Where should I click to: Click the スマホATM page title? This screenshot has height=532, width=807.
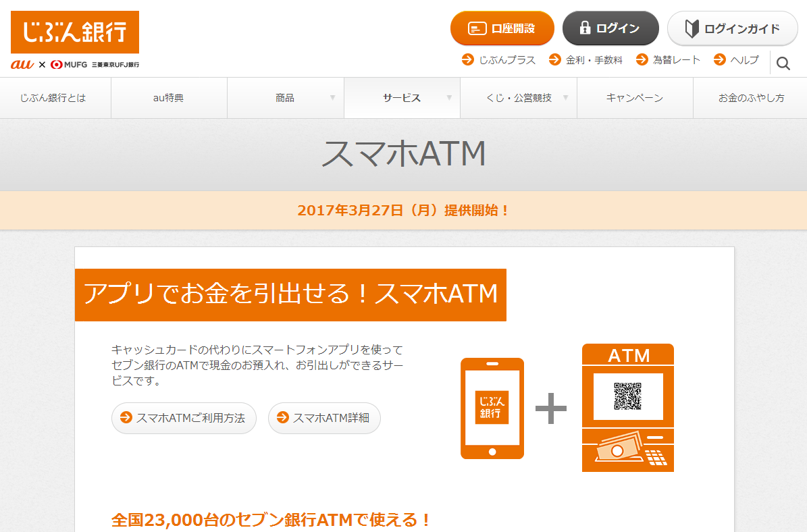pyautogui.click(x=404, y=154)
